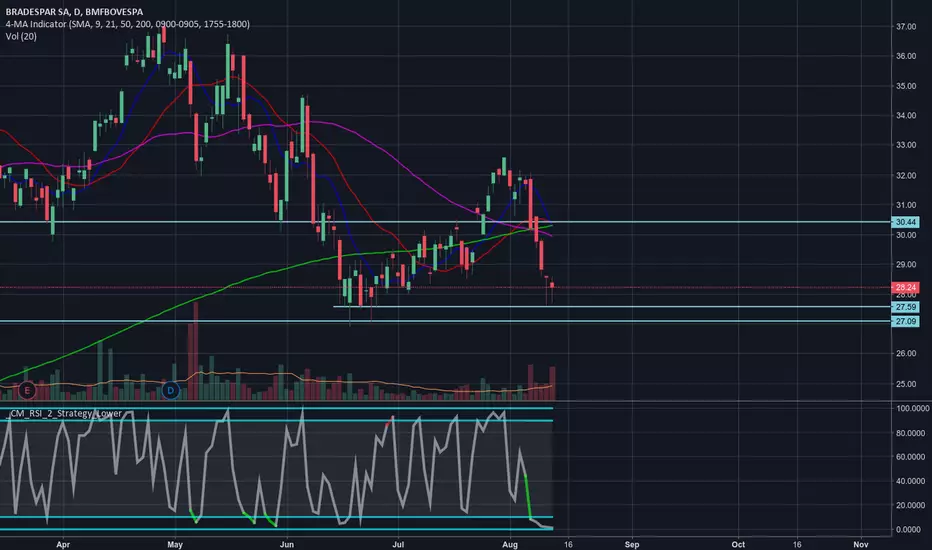Click the 26.00 price axis label
Viewport: 932px width, 550px height.
click(x=906, y=353)
